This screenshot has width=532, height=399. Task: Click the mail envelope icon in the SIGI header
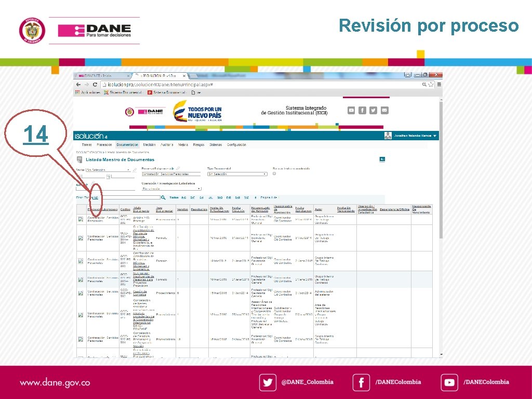pyautogui.click(x=384, y=110)
